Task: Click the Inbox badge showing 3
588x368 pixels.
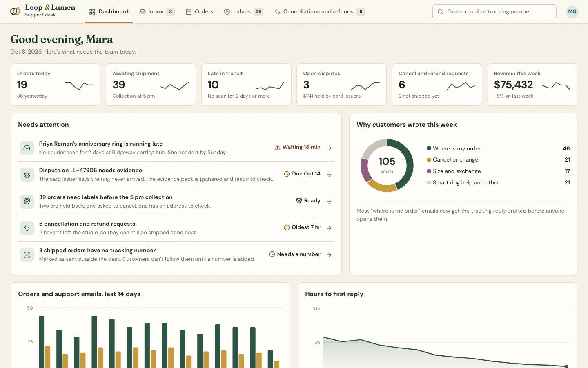Action: coord(170,11)
